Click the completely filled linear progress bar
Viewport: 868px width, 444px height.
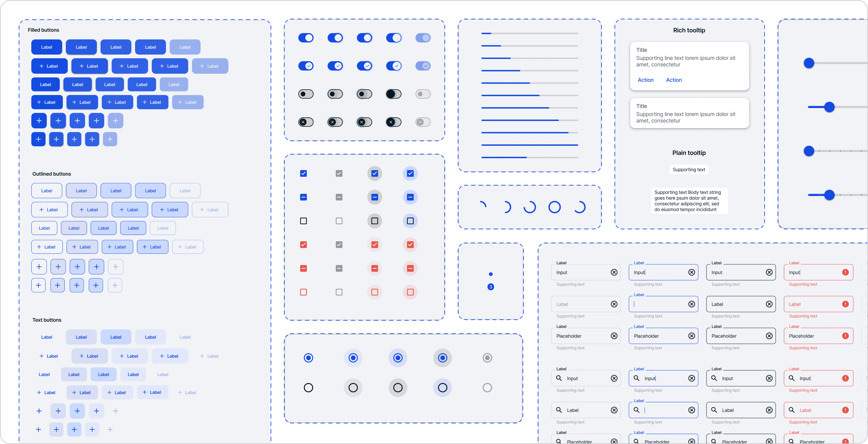point(529,145)
